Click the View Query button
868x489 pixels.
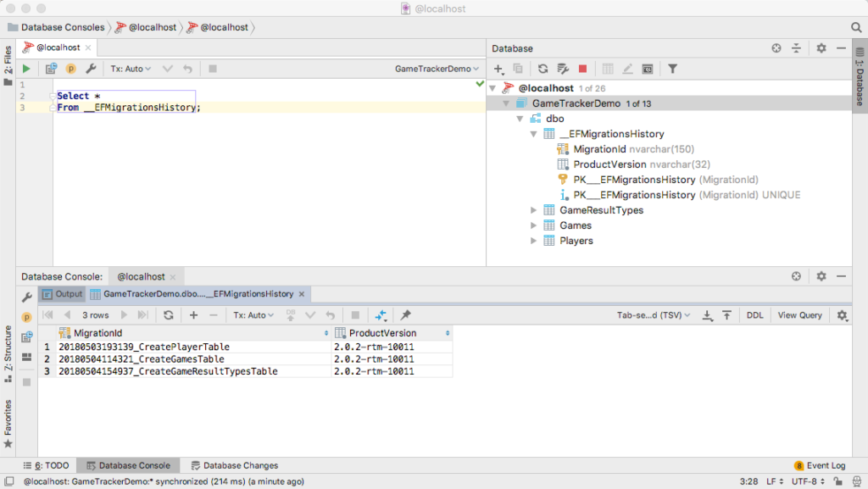tap(799, 314)
